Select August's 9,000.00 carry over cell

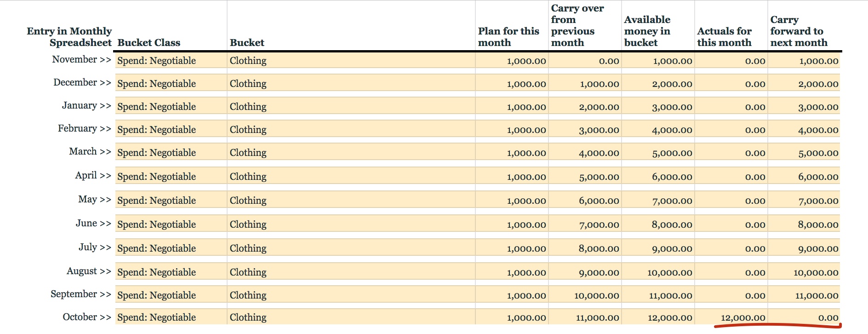click(x=585, y=272)
